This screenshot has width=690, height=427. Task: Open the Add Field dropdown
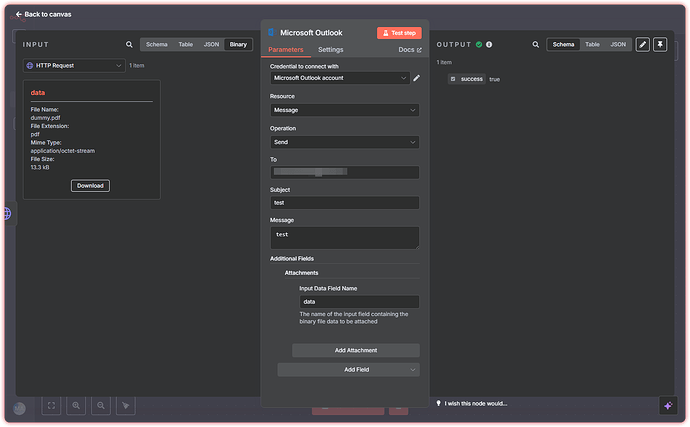pyautogui.click(x=348, y=370)
